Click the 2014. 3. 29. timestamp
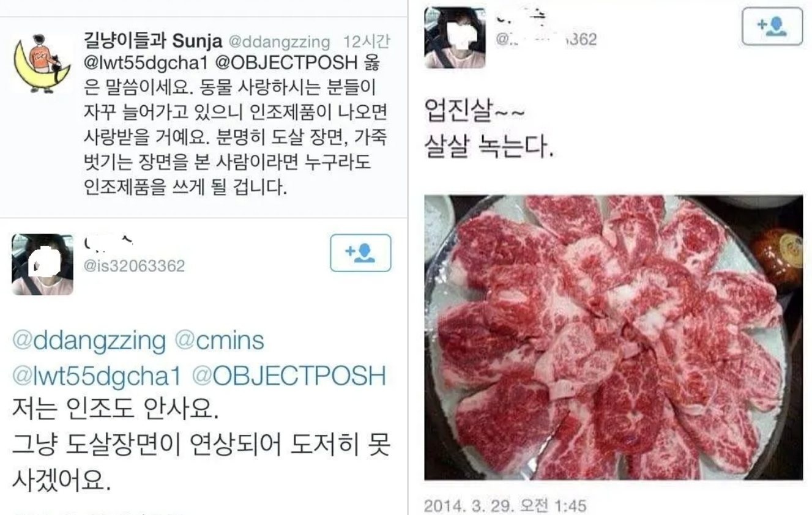The height and width of the screenshot is (515, 812). (505, 506)
